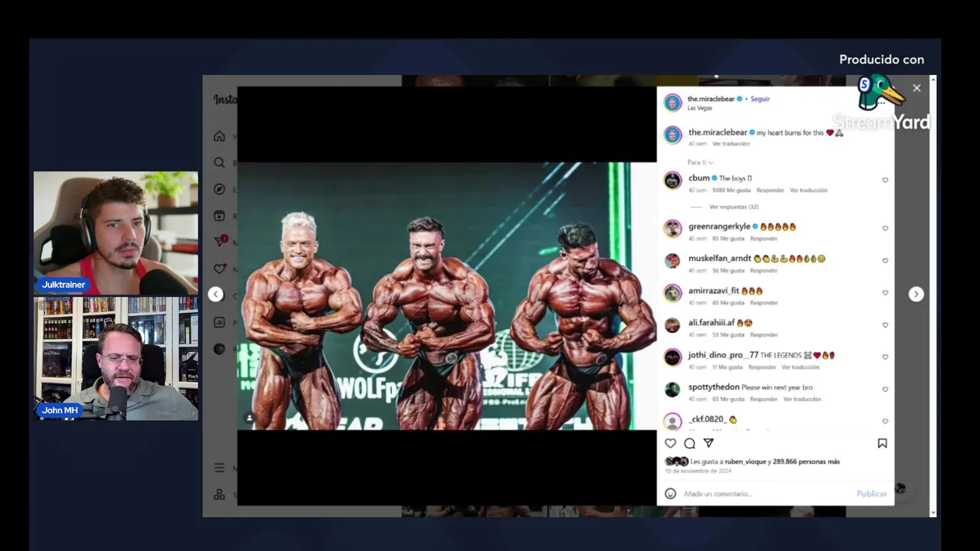Like jothi_dino_pro__77's comment

click(x=885, y=357)
